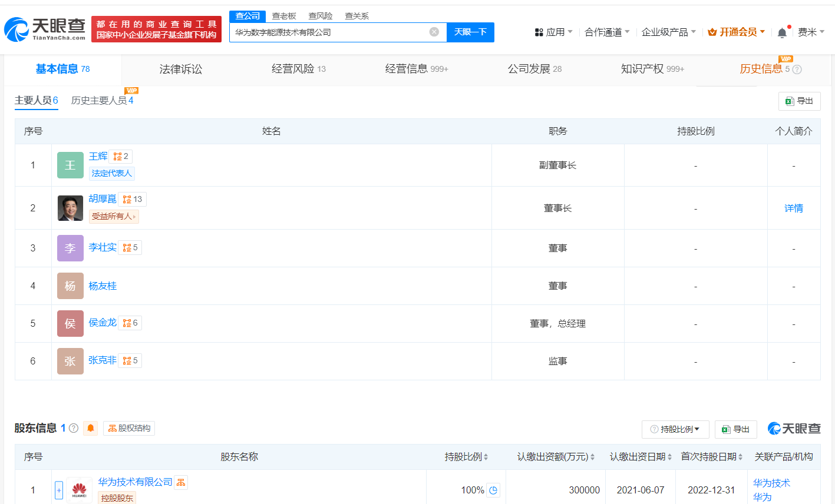The height and width of the screenshot is (504, 835).
Task: Select the 历史主要人员 tab
Action: point(102,101)
